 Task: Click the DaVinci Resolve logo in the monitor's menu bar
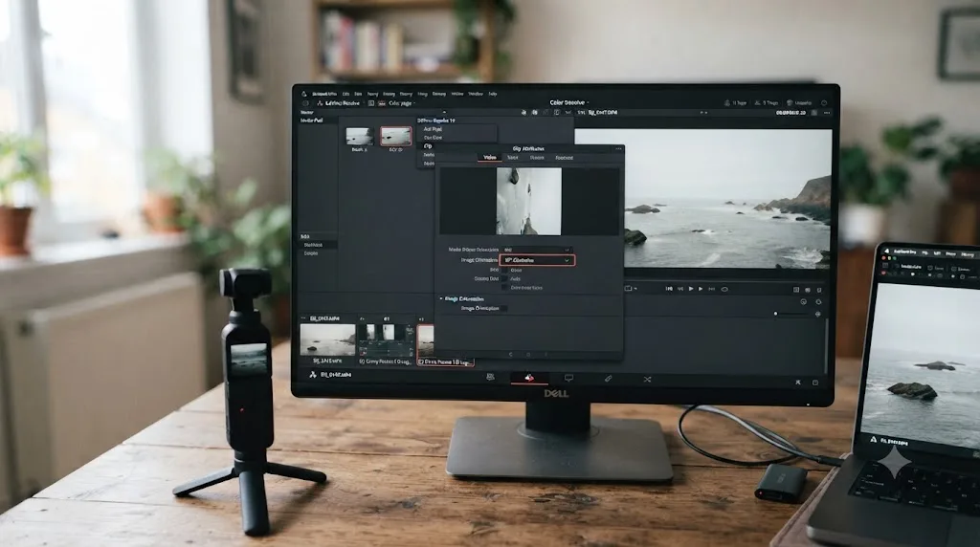(x=303, y=94)
